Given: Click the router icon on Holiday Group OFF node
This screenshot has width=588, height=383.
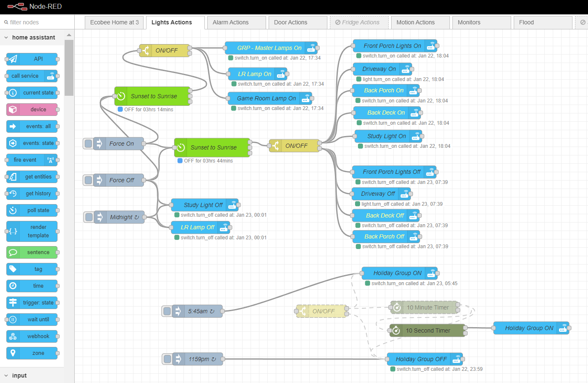Looking at the screenshot, I should (x=456, y=359).
